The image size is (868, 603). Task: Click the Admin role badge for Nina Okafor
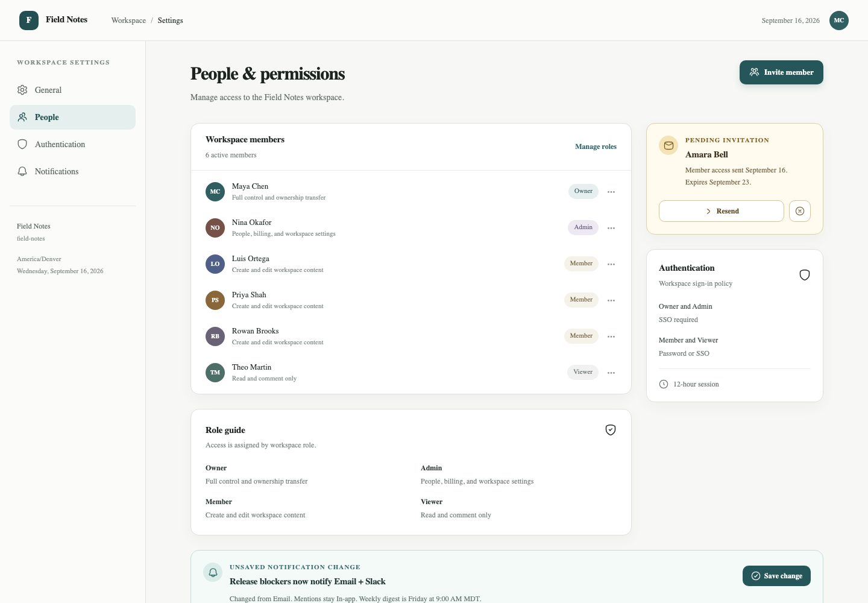[x=583, y=227]
